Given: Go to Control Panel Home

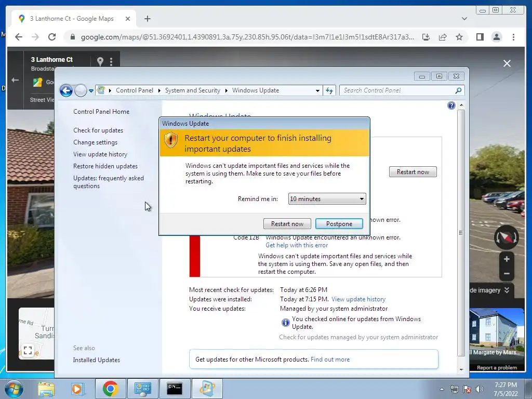Looking at the screenshot, I should tap(101, 112).
